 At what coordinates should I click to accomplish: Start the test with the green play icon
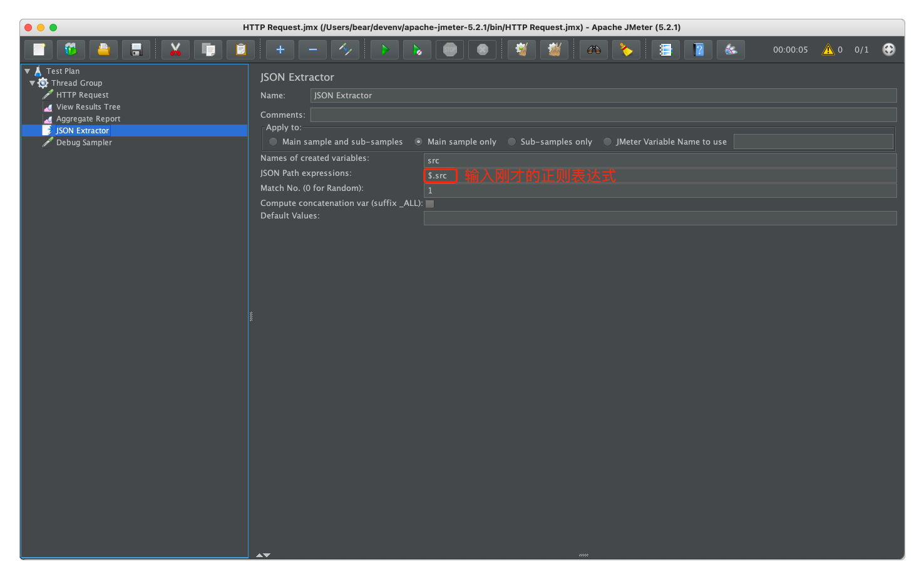coord(385,49)
